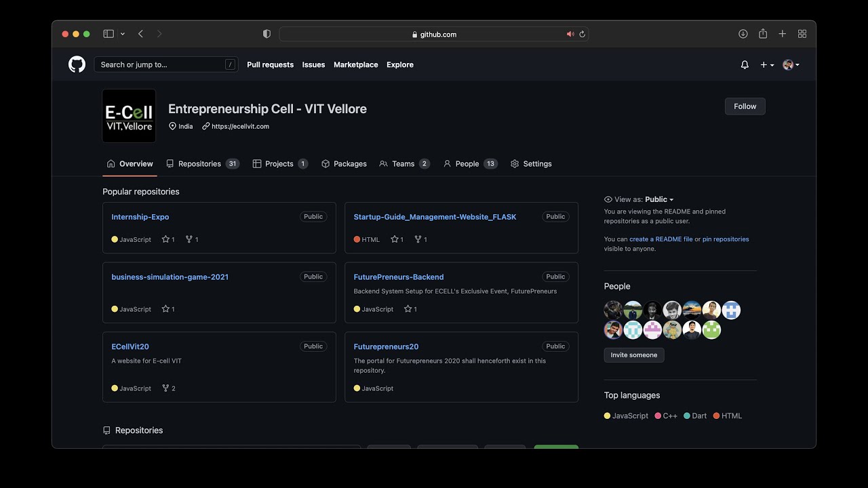Click the fork icon on ECellVit20 card
Viewport: 868px width, 488px height.
pos(165,388)
